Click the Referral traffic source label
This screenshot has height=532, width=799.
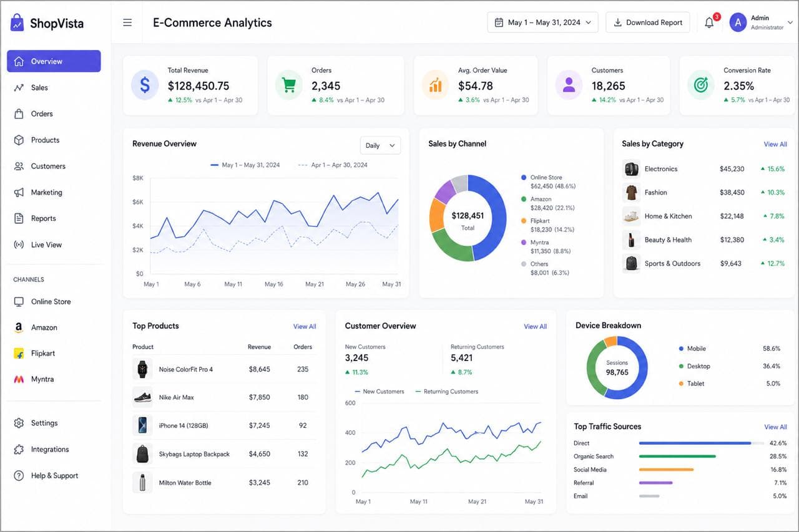click(x=584, y=483)
